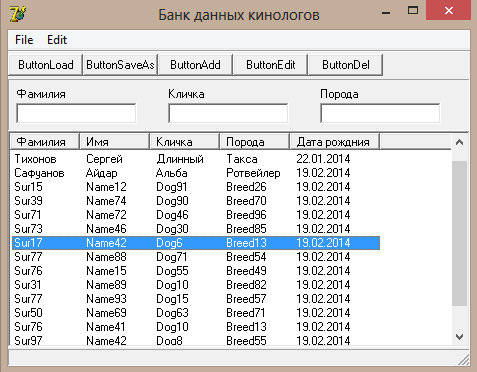Image resolution: width=477 pixels, height=372 pixels.
Task: Sort by the Дата рождения column header
Action: (335, 142)
